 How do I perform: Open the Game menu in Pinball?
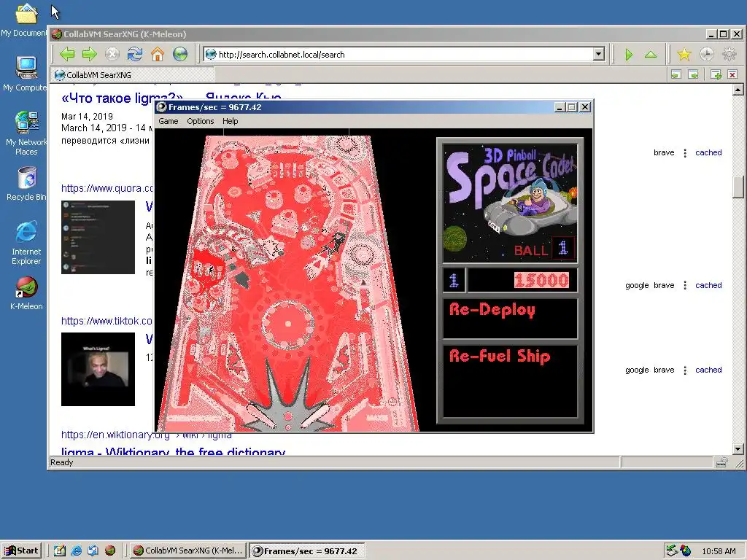169,121
